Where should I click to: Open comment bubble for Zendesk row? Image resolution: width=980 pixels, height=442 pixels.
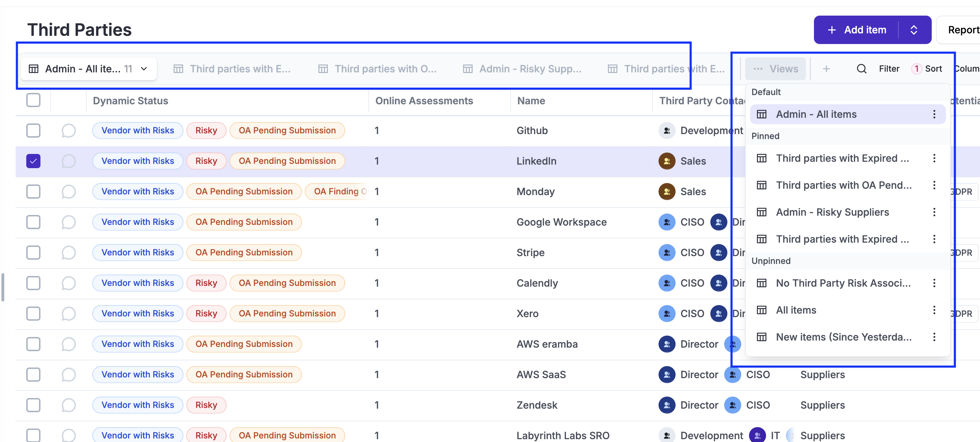68,405
